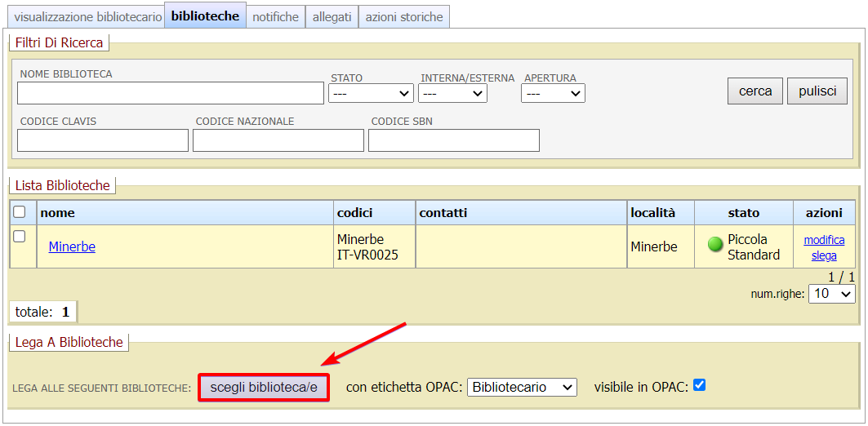This screenshot has width=868, height=426.
Task: Expand the Interna/Esterna dropdown
Action: click(x=452, y=94)
